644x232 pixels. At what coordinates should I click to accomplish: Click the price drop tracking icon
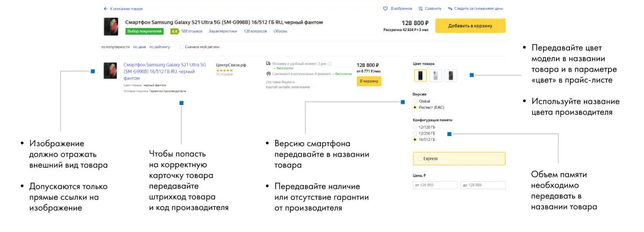click(x=449, y=9)
